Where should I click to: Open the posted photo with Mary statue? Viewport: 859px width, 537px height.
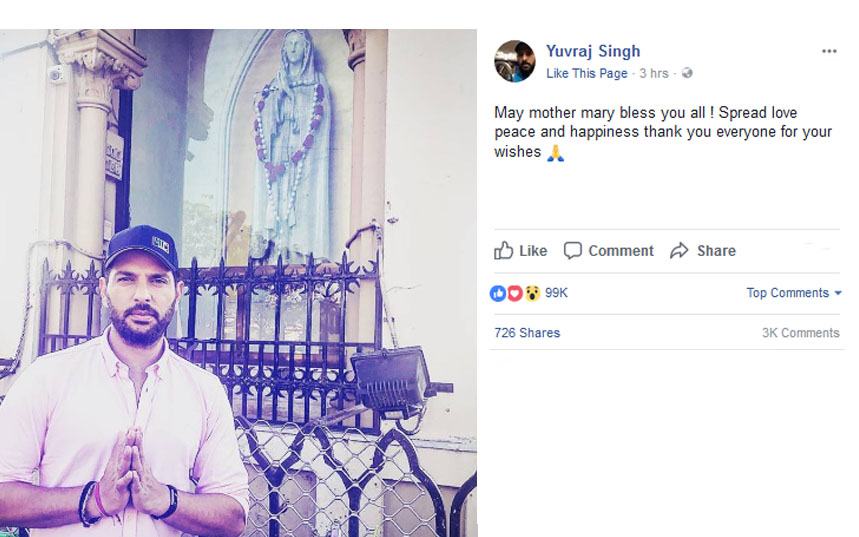click(x=238, y=282)
